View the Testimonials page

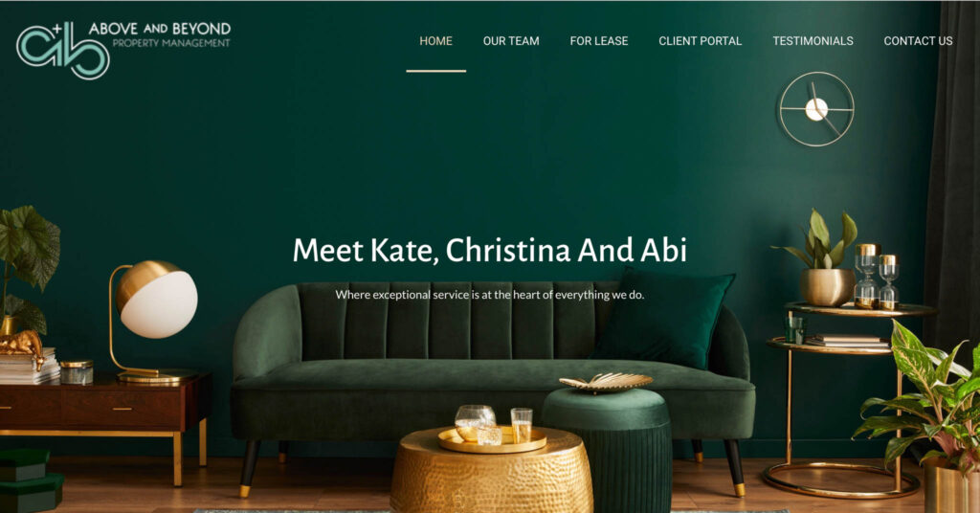coord(813,41)
